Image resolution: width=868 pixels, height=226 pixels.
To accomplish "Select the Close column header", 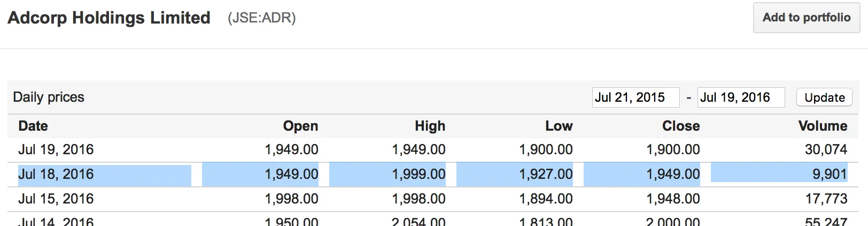I will coord(681,126).
